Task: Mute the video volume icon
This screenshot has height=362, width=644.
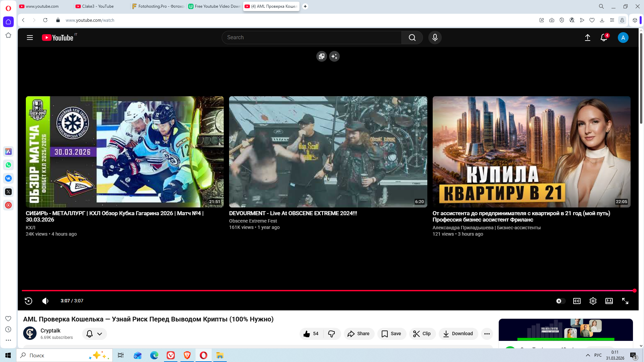Action: point(45,301)
